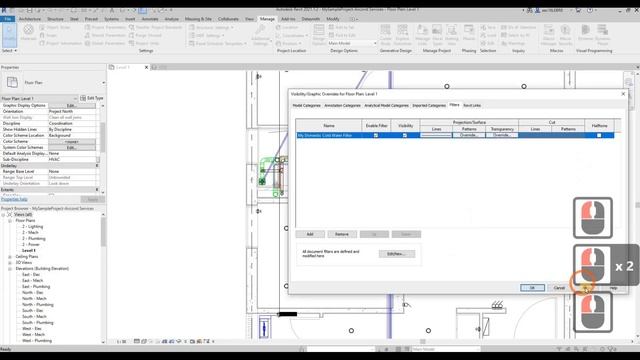Switch to the Revit Links tab

point(472,105)
